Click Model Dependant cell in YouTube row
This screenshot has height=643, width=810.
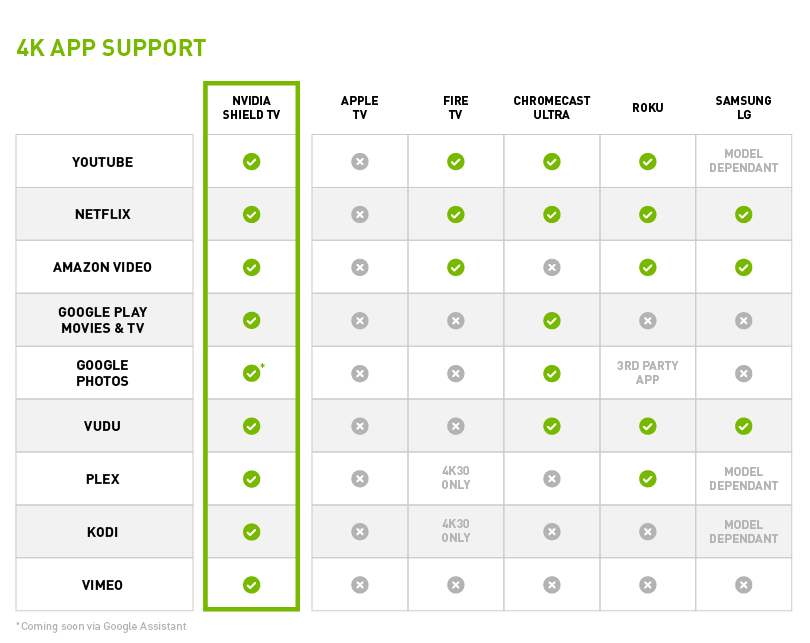(x=743, y=161)
